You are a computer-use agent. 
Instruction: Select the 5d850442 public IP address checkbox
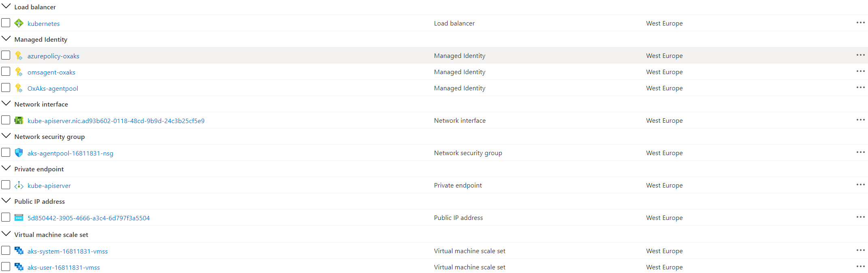6,217
